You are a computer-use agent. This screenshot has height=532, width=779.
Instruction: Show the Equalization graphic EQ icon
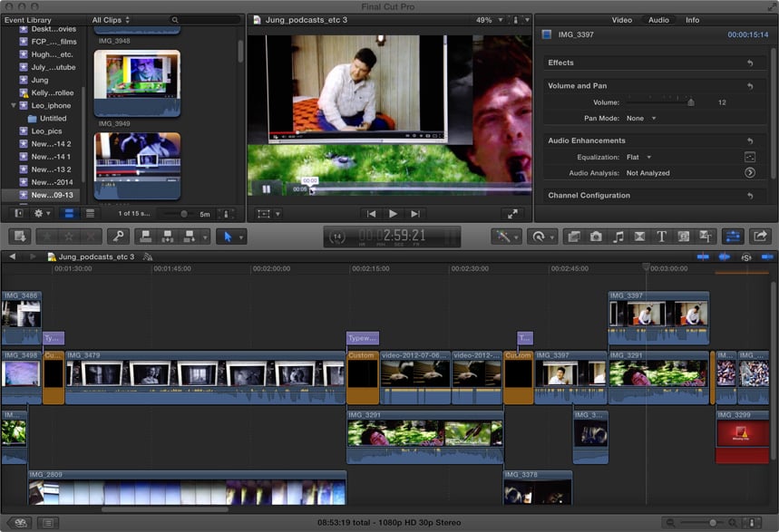tap(750, 157)
